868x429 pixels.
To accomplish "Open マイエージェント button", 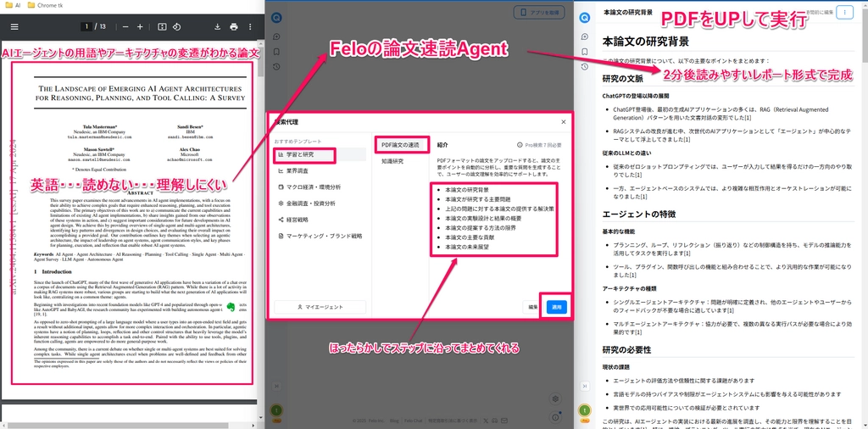I will pos(320,307).
